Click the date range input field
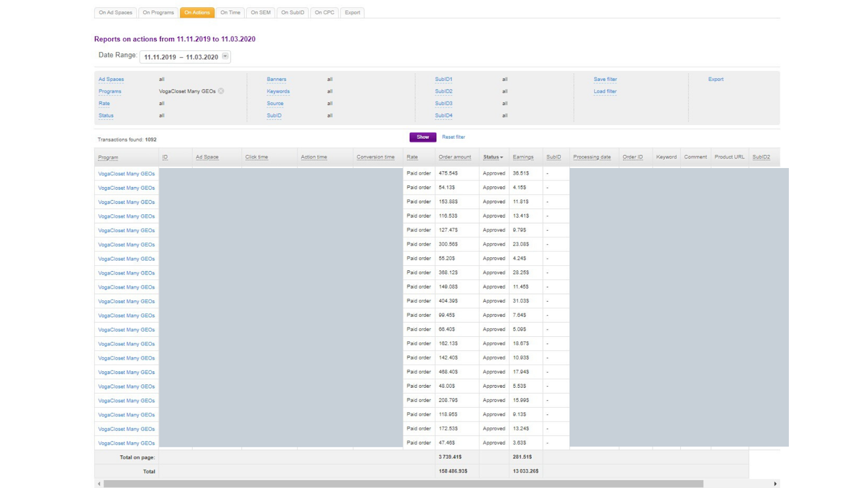This screenshot has height=488, width=868. coord(181,57)
